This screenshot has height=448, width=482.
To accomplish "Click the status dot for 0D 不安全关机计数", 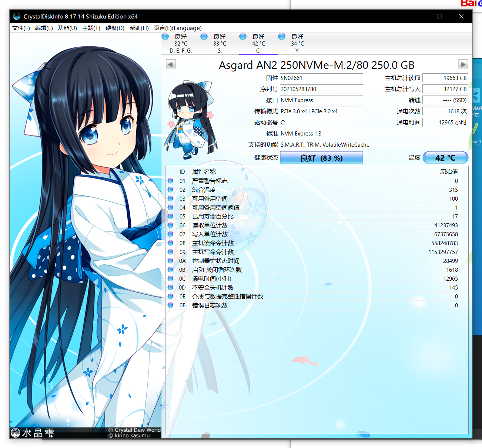I will tap(170, 287).
